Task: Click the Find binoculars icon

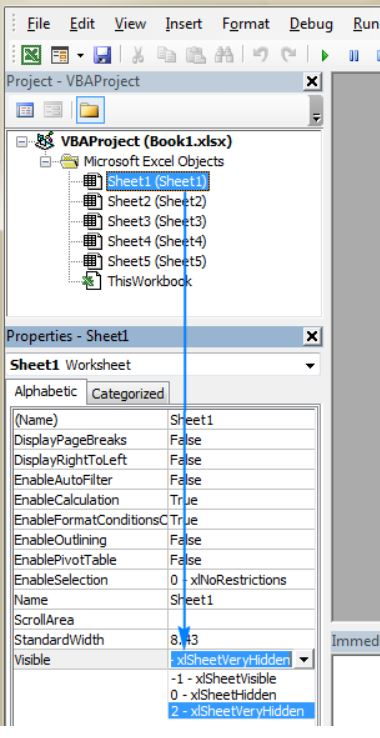Action: click(223, 55)
